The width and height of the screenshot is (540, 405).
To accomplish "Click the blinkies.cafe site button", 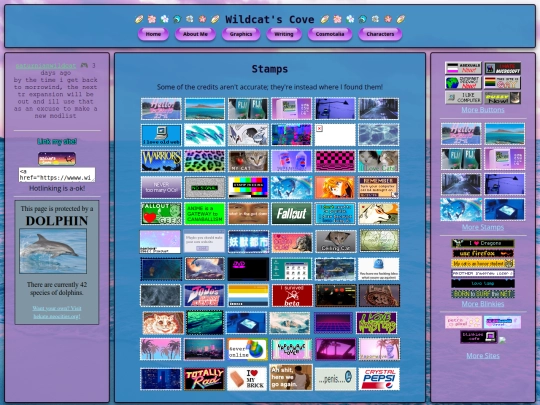I will coord(479,336).
